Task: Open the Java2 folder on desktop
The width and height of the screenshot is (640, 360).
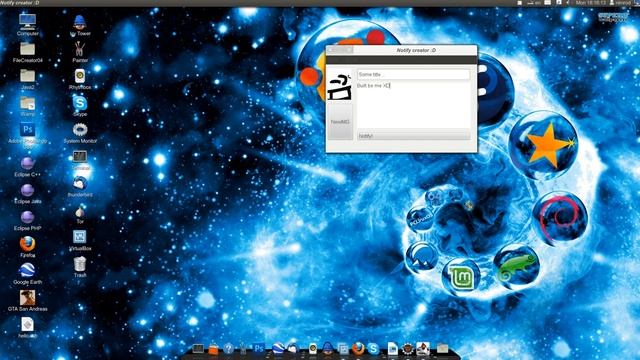Action: pos(27,78)
